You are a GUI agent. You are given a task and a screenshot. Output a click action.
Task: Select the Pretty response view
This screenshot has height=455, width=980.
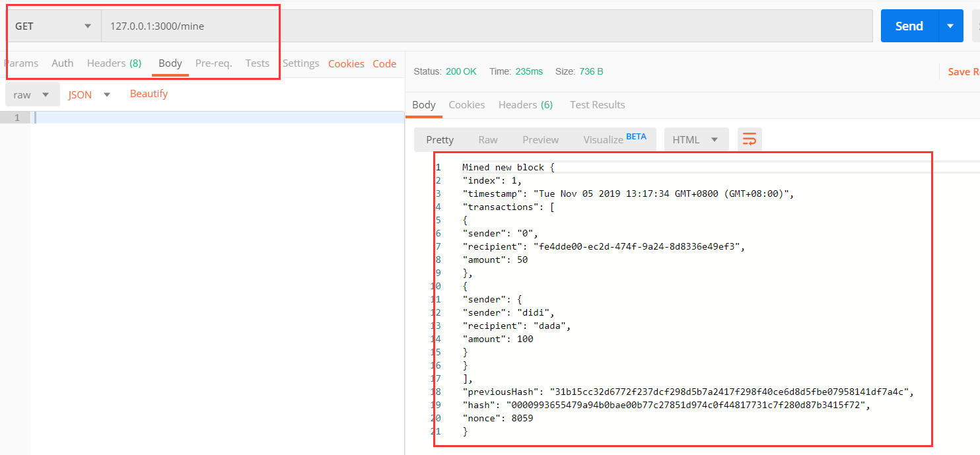click(x=440, y=140)
